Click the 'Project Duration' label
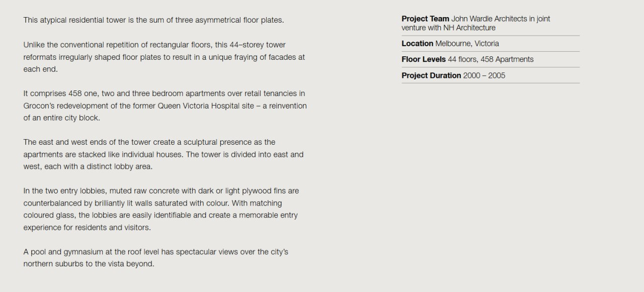This screenshot has width=644, height=292. 431,75
